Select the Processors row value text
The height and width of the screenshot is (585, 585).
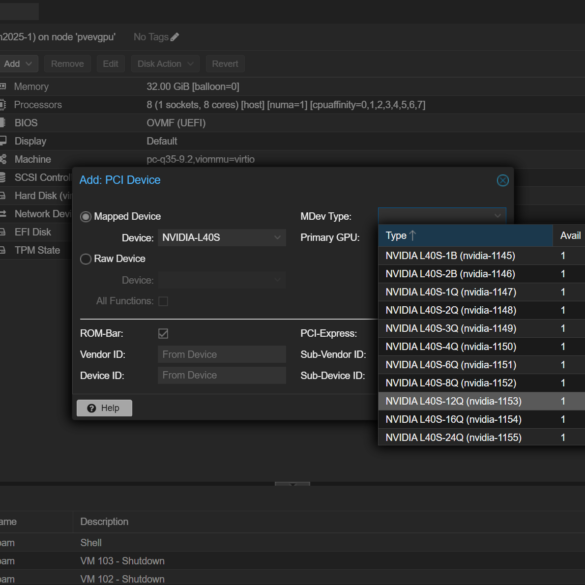(x=286, y=105)
